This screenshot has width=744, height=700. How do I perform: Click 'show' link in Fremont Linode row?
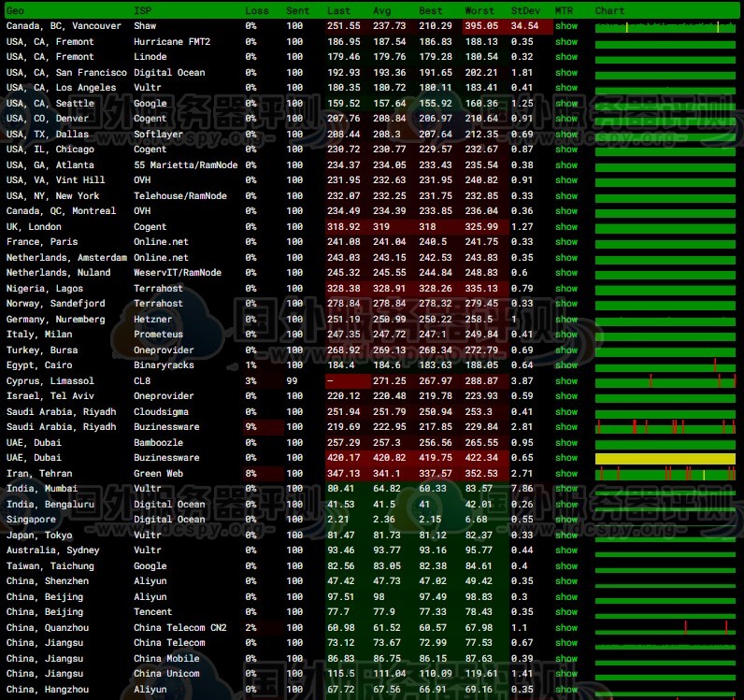pos(566,57)
